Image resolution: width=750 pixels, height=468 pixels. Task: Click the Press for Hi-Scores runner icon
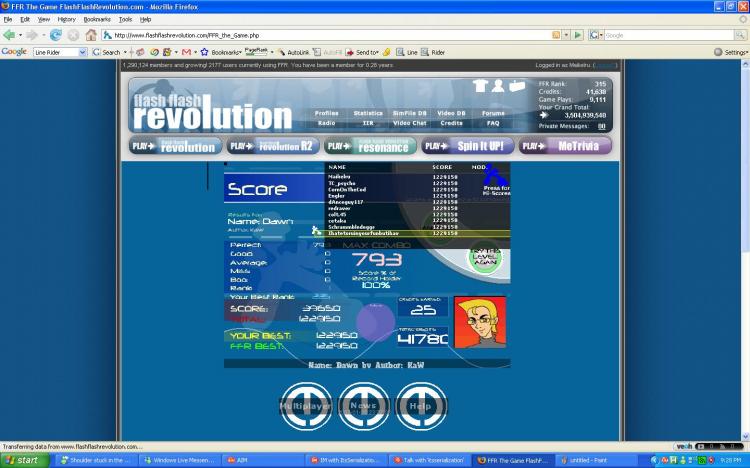click(495, 176)
